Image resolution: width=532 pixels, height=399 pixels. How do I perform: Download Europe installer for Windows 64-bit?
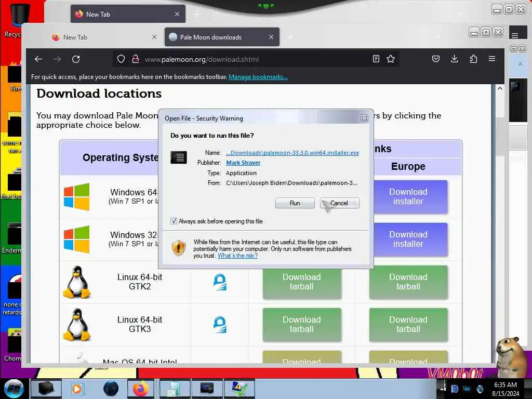408,197
